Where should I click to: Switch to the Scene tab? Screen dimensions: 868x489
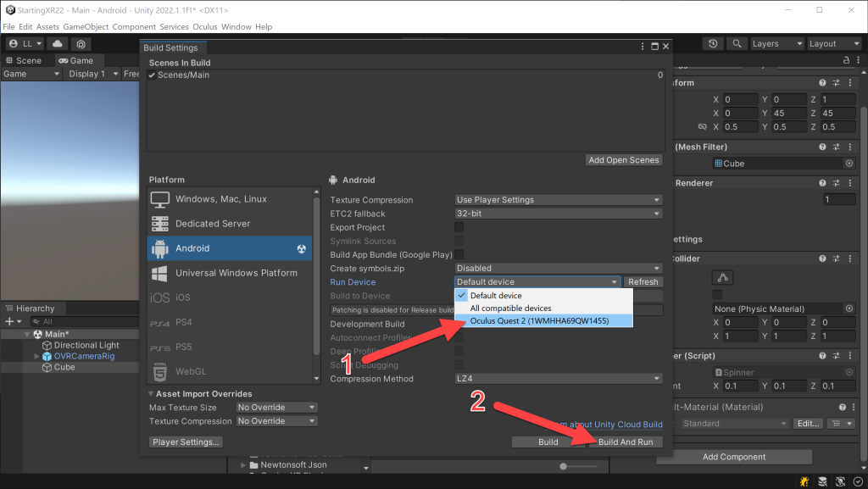(x=24, y=61)
